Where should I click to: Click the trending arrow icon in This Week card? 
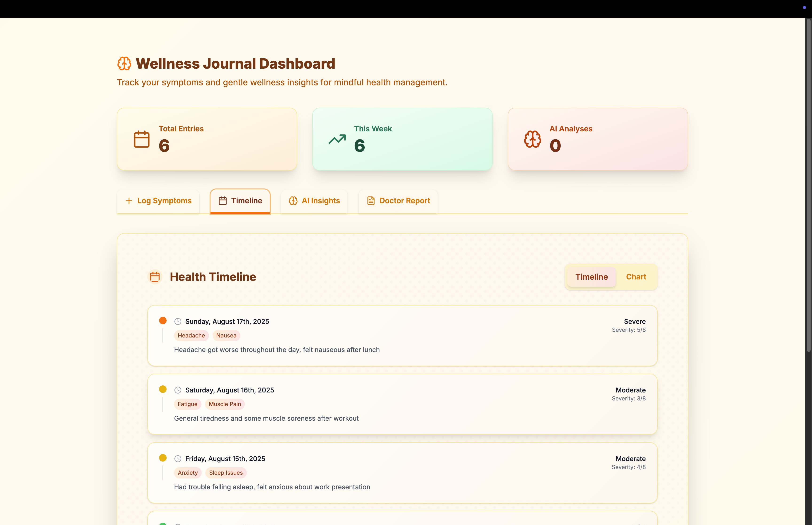coord(337,139)
